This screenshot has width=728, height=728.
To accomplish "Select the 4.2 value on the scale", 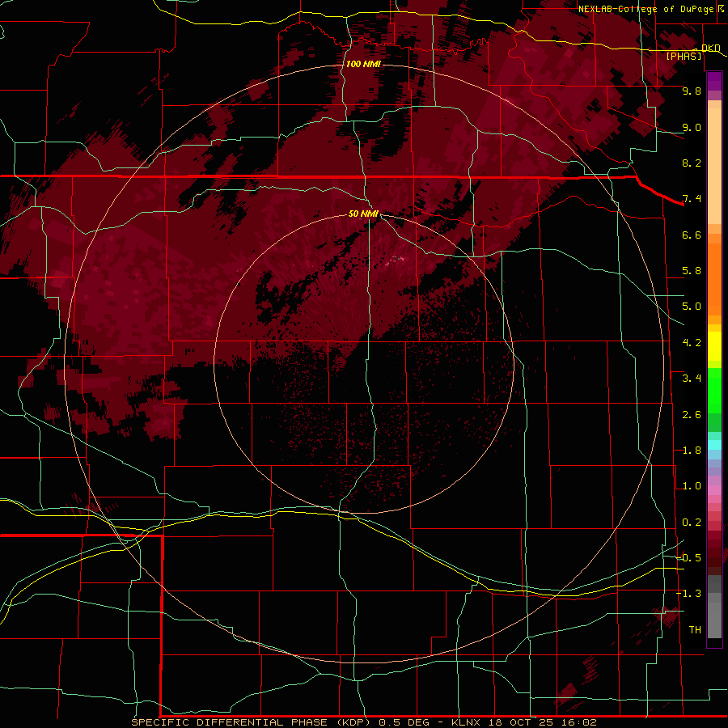I will (x=692, y=343).
